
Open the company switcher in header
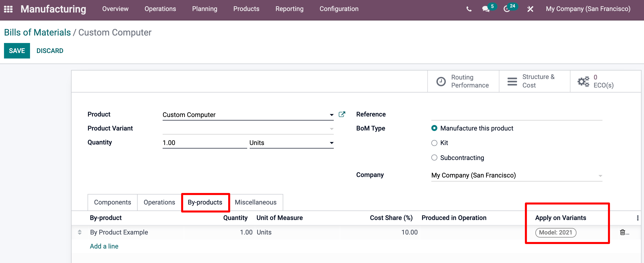pos(588,9)
